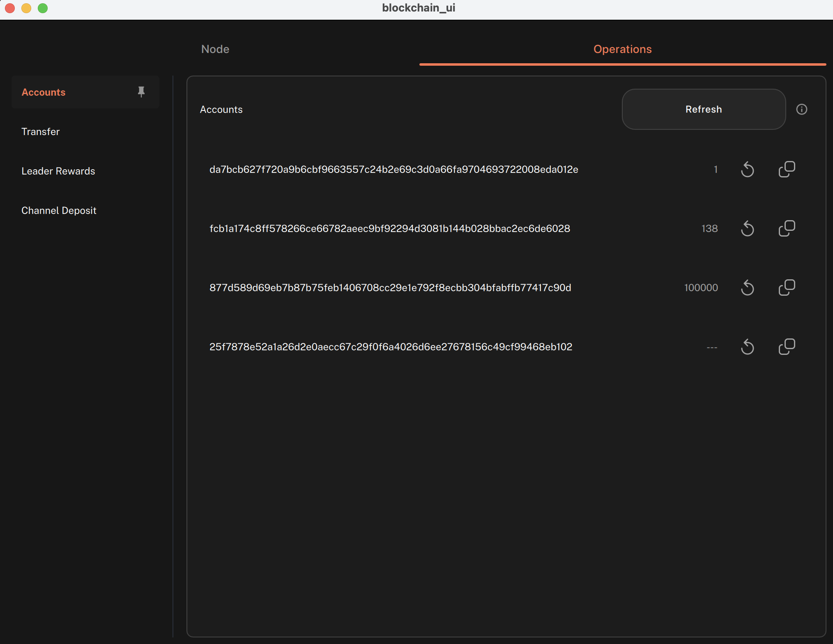Refresh balance for account da7bcb627f...

click(x=747, y=169)
